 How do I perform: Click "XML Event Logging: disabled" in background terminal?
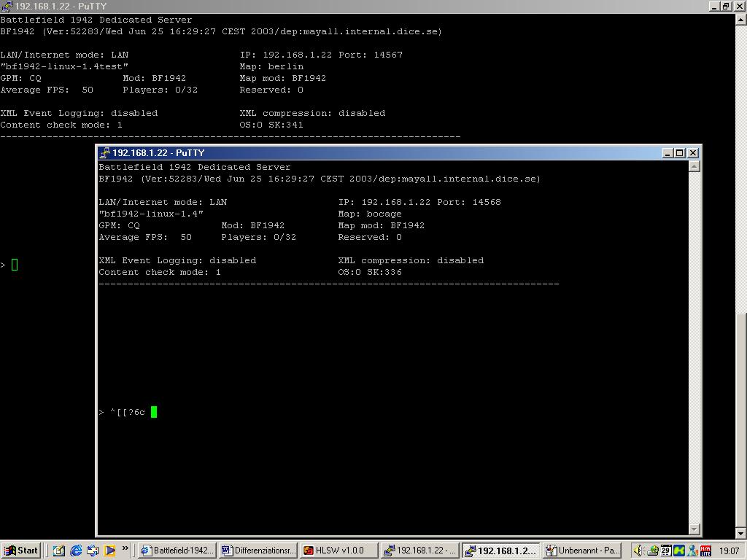tap(79, 113)
